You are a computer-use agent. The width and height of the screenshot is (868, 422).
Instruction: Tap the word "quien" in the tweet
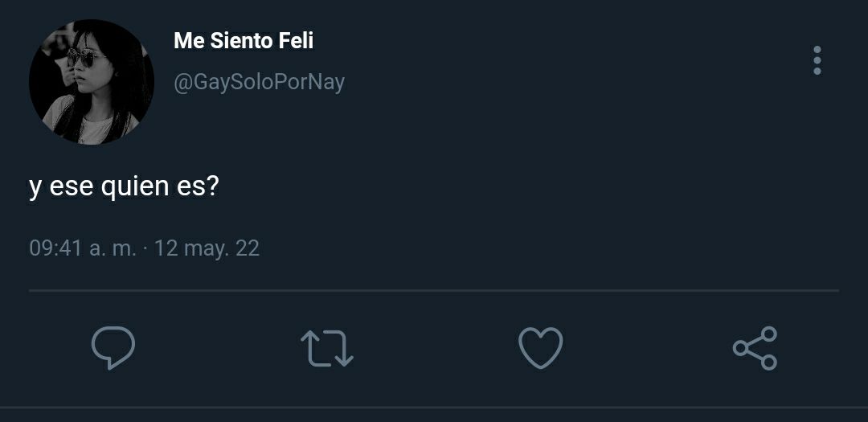134,187
